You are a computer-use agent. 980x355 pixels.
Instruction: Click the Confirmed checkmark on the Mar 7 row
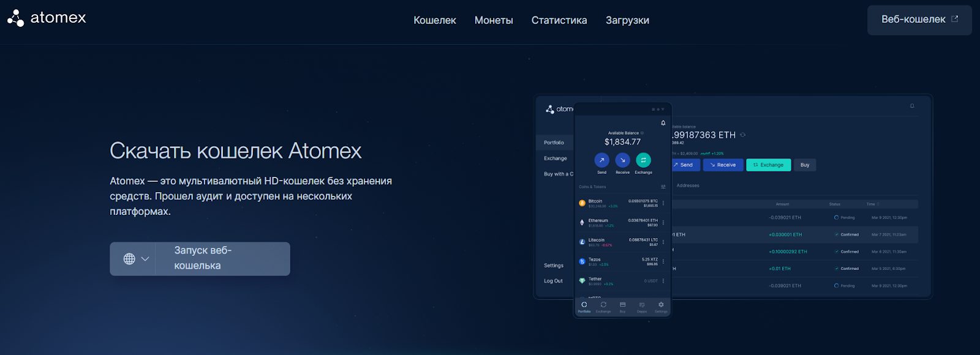(837, 234)
